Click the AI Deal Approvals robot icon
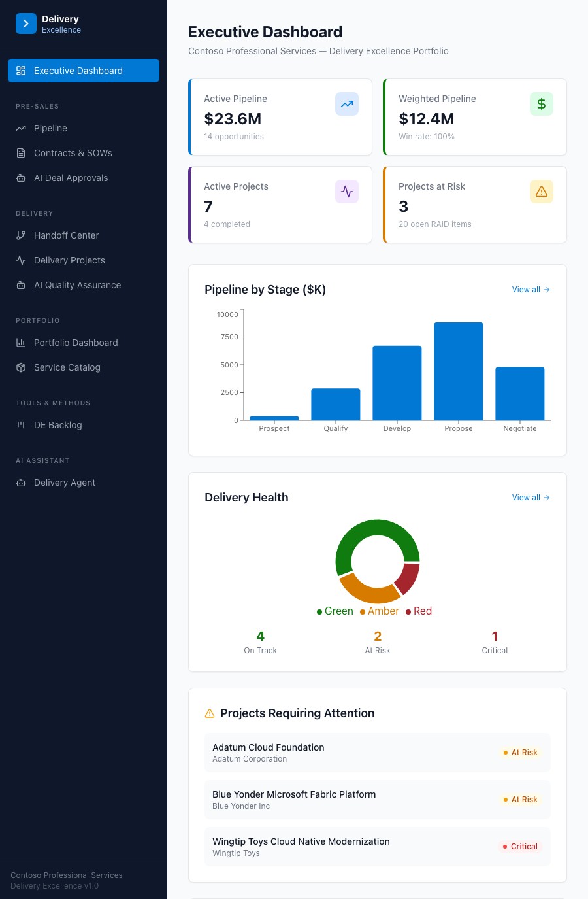The height and width of the screenshot is (899, 588). pos(21,178)
